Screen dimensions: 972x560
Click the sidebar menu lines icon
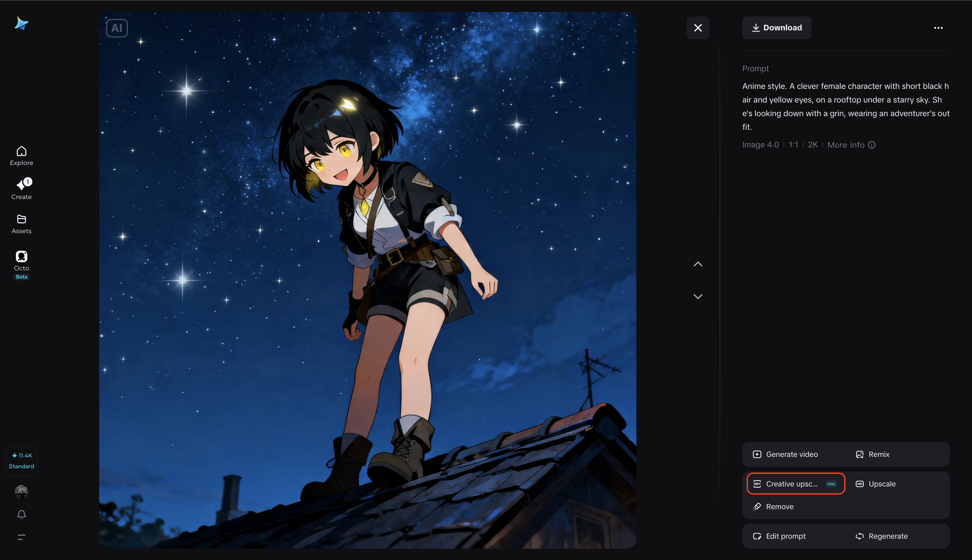coord(22,537)
